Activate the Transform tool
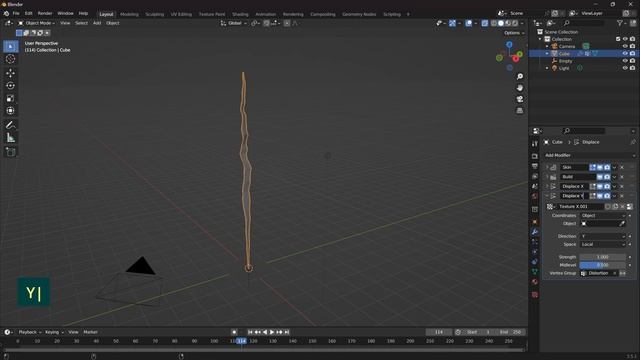The width and height of the screenshot is (640, 360). pos(11,111)
